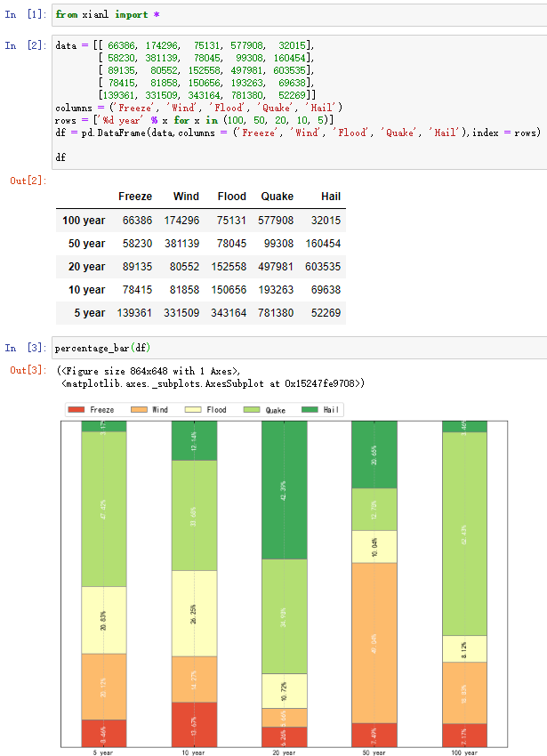Click the first code cell importing xianl
Viewport: 547px width, 756px height.
tap(299, 15)
